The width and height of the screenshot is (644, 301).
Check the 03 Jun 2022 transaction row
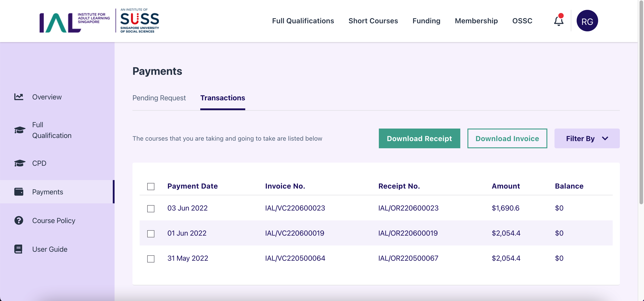coord(151,209)
